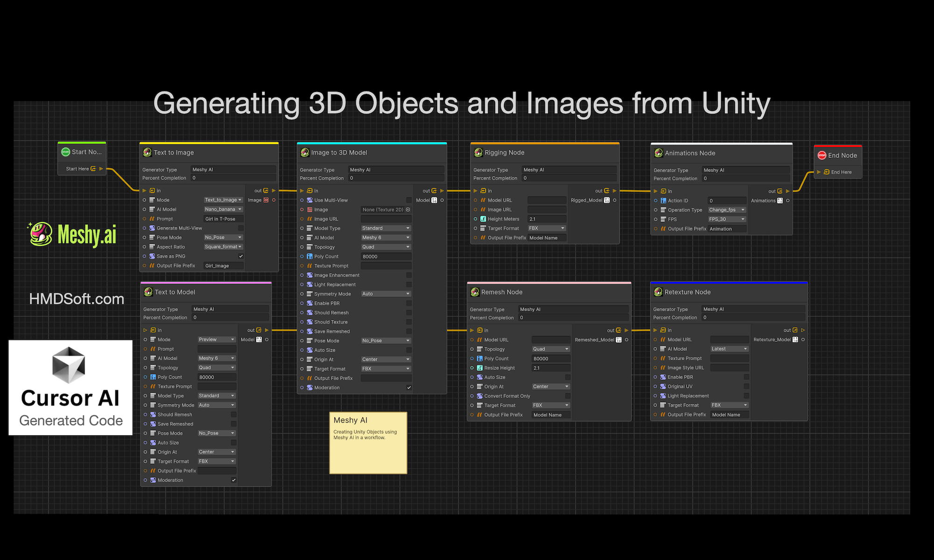Toggle Enable PBR in Retexture Node
934x560 pixels.
click(746, 377)
